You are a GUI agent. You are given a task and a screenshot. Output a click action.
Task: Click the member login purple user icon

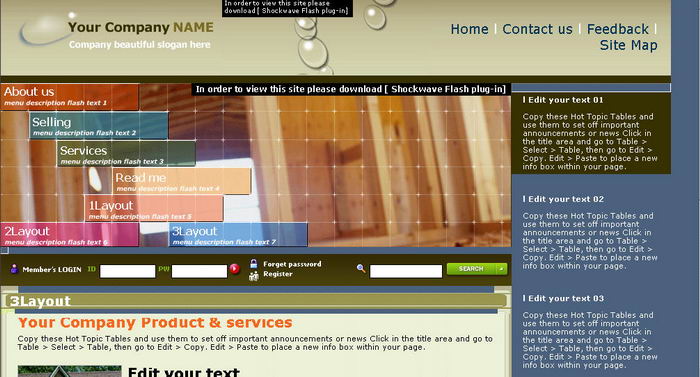14,269
